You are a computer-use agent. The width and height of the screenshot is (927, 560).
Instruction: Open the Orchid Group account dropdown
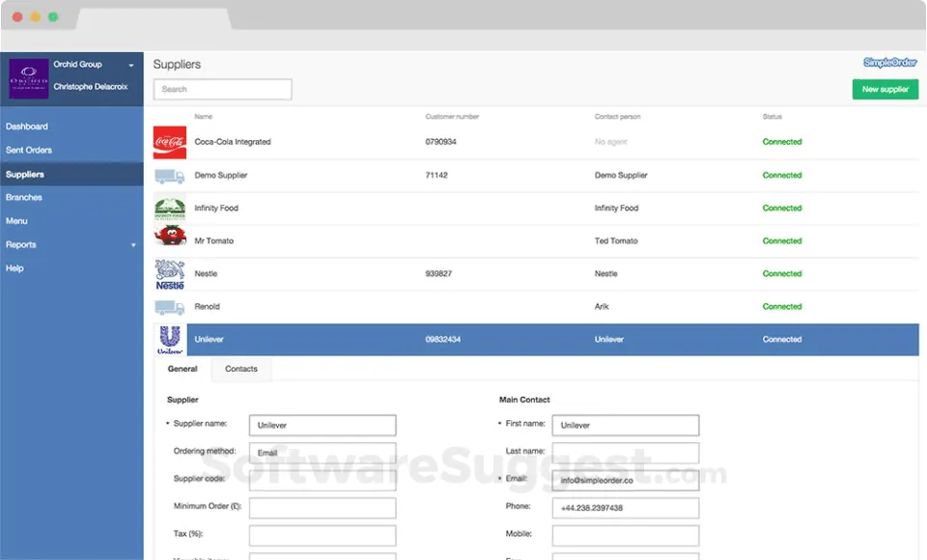(133, 64)
